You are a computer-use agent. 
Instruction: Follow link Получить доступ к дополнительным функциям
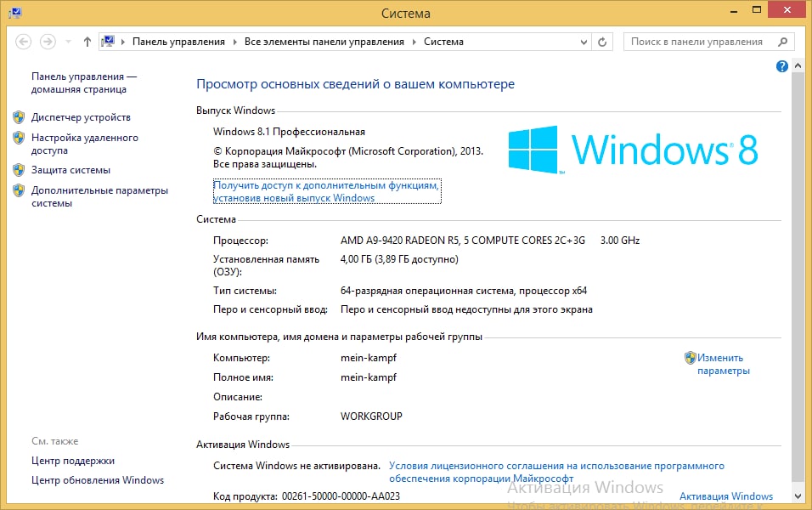[327, 191]
